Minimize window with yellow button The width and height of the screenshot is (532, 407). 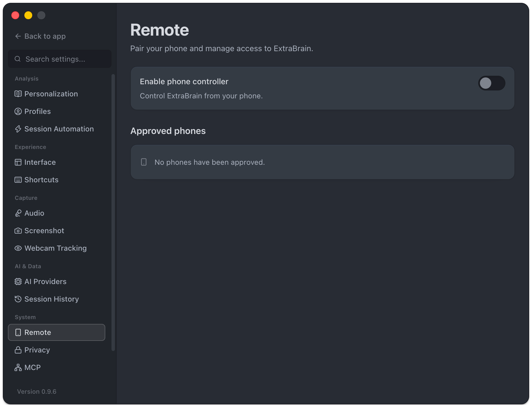tap(28, 15)
